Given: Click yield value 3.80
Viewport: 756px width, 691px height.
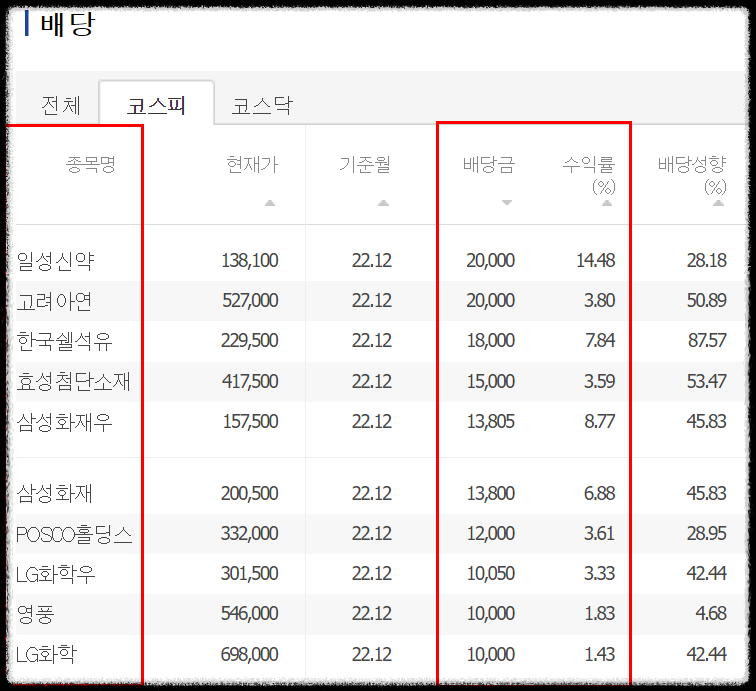Looking at the screenshot, I should 599,301.
